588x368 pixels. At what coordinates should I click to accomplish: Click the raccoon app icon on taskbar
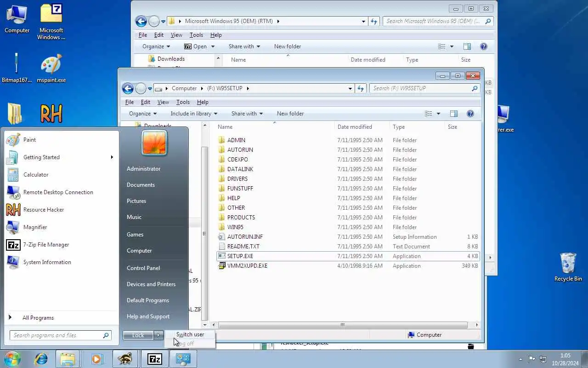click(x=125, y=359)
